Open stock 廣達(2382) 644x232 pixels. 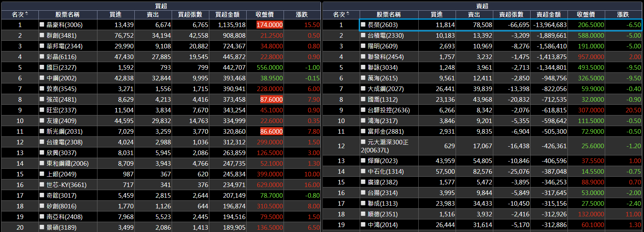tap(383, 182)
